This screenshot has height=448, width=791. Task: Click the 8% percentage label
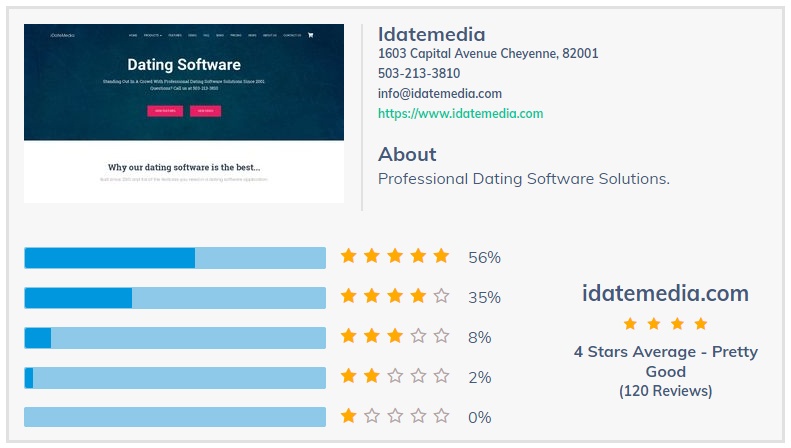479,338
